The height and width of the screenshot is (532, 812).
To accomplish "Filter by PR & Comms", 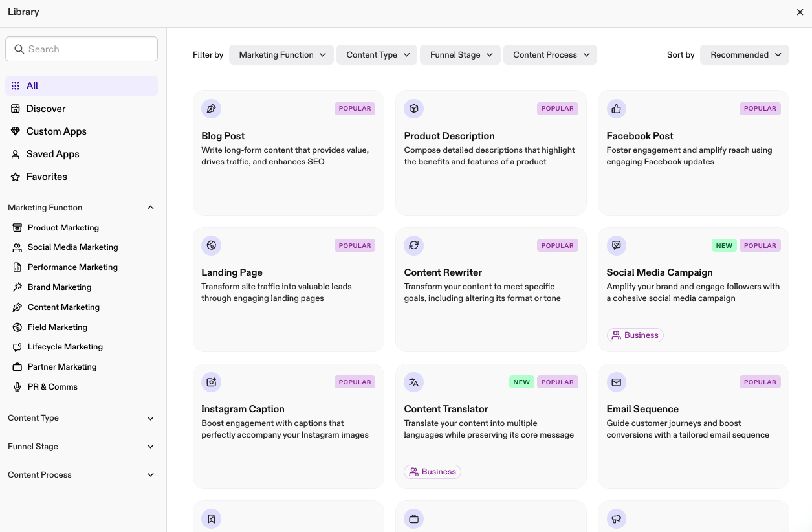I will tap(52, 387).
